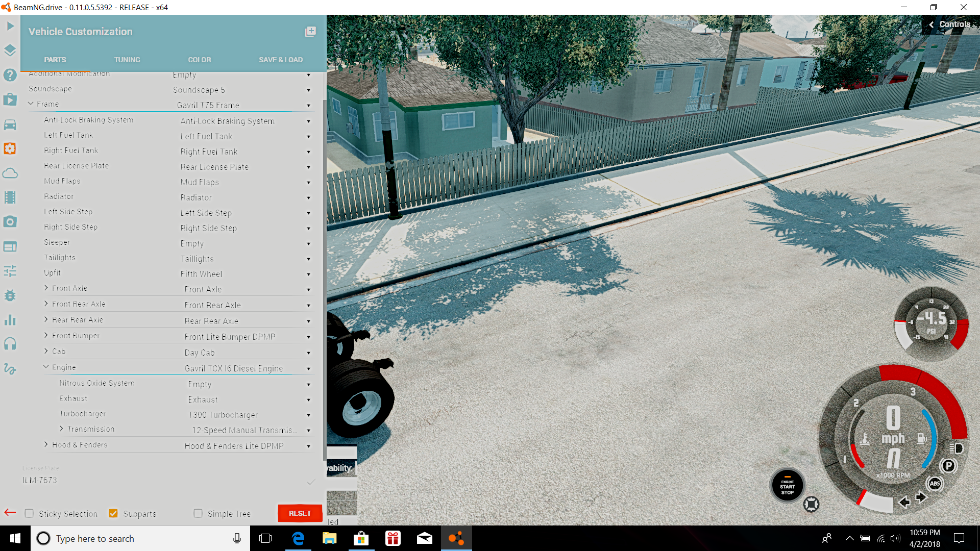Viewport: 980px width, 551px height.
Task: Open the track path icon in sidebar
Action: [10, 368]
